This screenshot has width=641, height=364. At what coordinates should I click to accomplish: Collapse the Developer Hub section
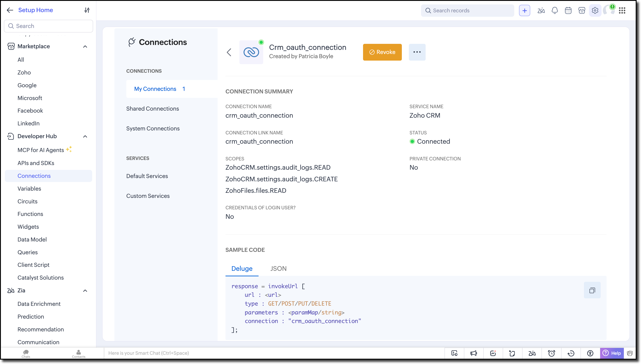(85, 137)
